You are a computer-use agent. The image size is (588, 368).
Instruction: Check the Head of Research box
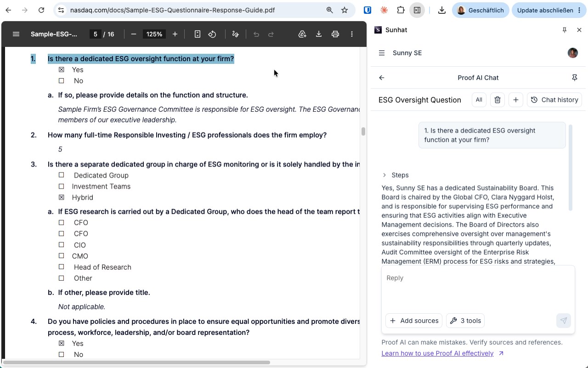click(x=62, y=267)
